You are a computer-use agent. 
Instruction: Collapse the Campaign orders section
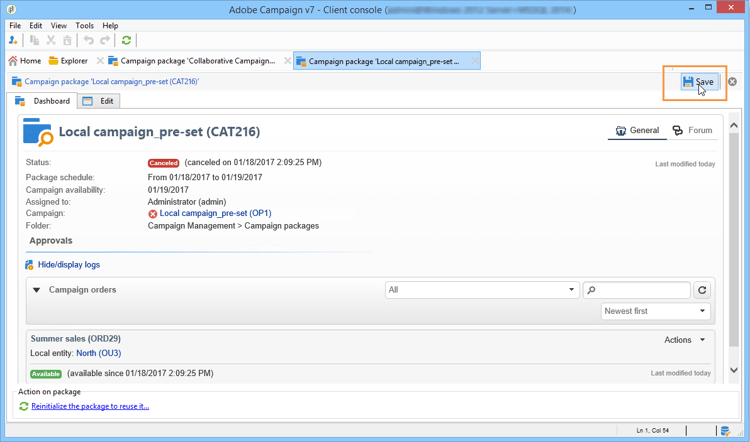click(x=36, y=290)
